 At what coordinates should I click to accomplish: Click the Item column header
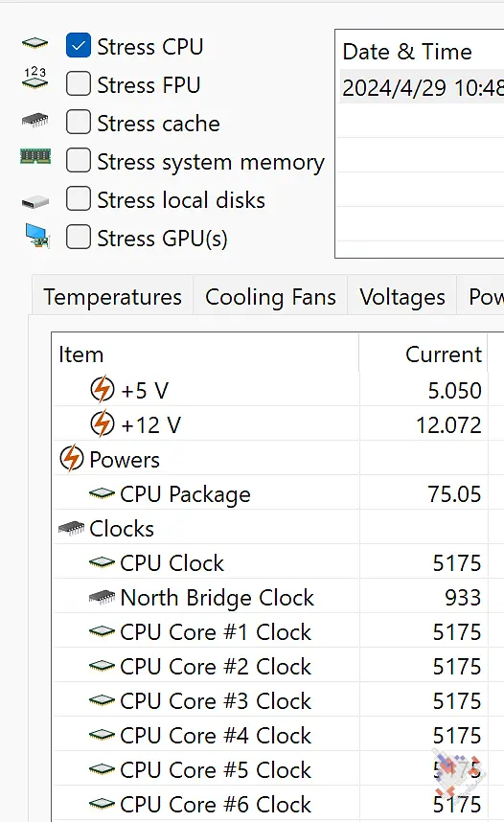206,354
